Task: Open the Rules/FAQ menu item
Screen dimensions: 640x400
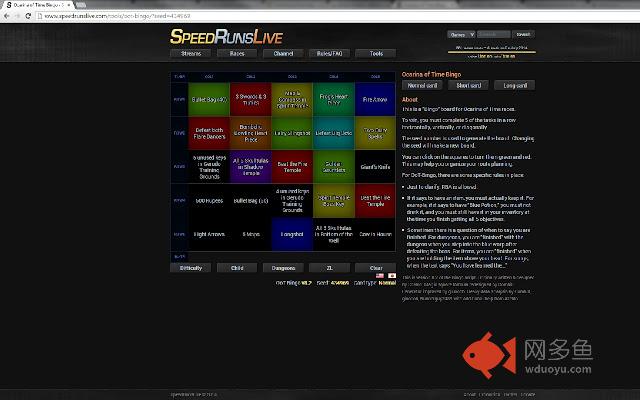Action: pos(329,53)
